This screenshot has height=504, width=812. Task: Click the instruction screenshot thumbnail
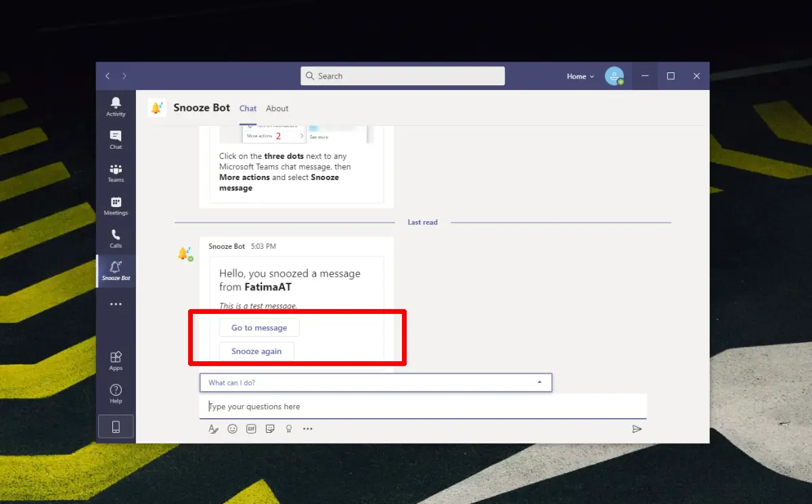pos(296,134)
